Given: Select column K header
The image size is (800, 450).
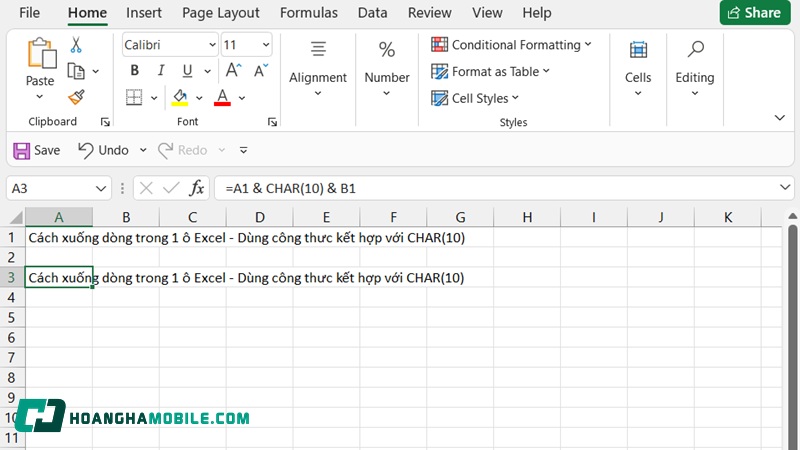Looking at the screenshot, I should [x=728, y=217].
